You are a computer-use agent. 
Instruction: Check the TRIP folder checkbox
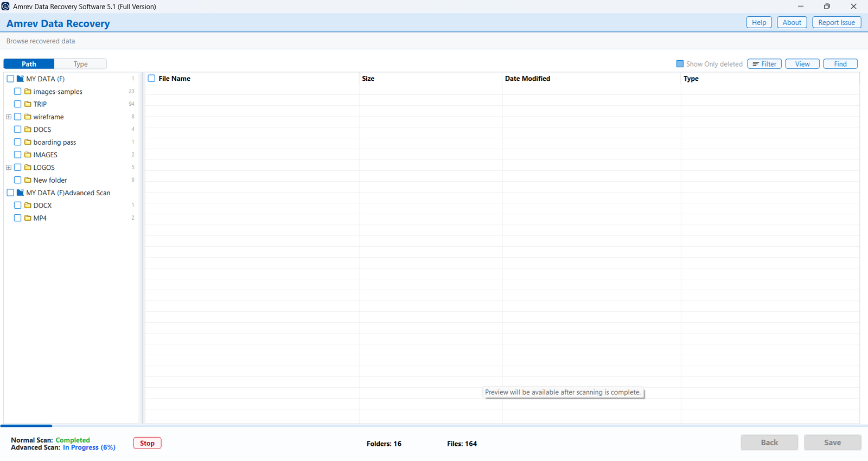(18, 104)
